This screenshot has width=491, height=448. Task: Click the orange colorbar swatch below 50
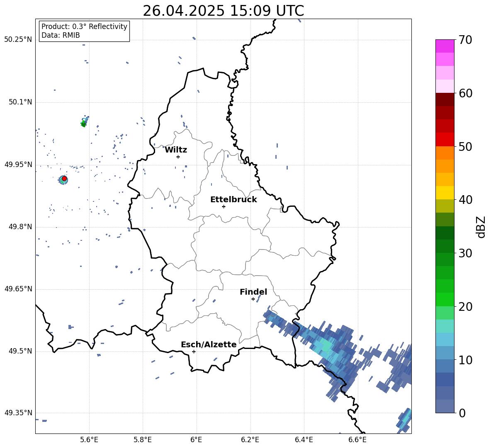[x=445, y=153]
